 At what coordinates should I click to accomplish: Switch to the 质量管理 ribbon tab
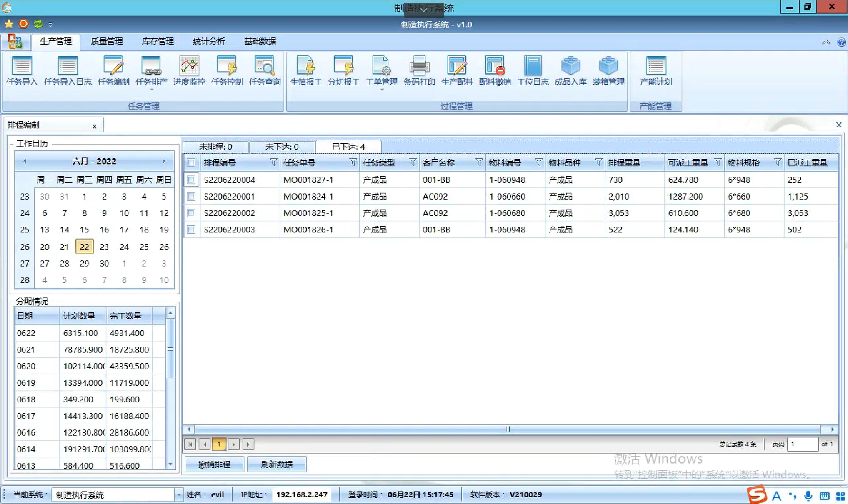tap(107, 41)
